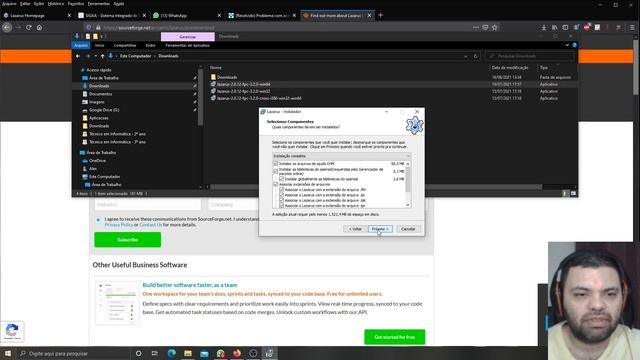This screenshot has height=360, width=640.
Task: Toggle Associar extensões de arquivos checkbox
Action: [x=276, y=184]
